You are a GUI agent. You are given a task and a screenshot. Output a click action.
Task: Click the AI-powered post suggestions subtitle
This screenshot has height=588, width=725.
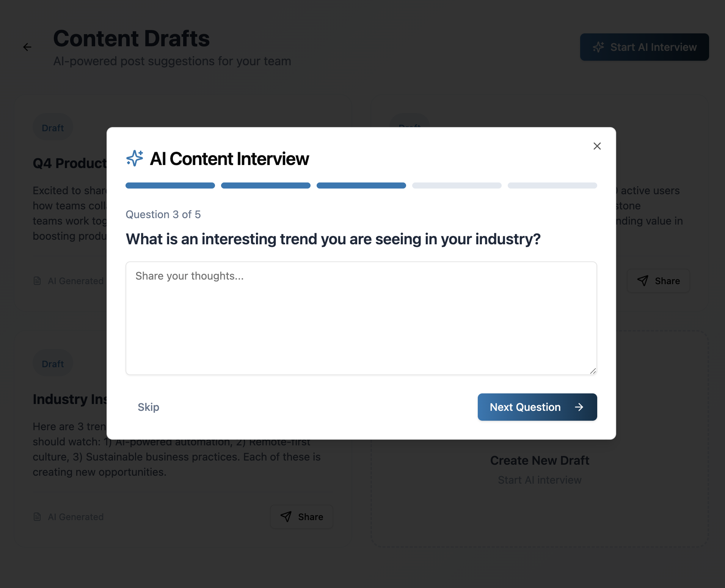pos(172,61)
